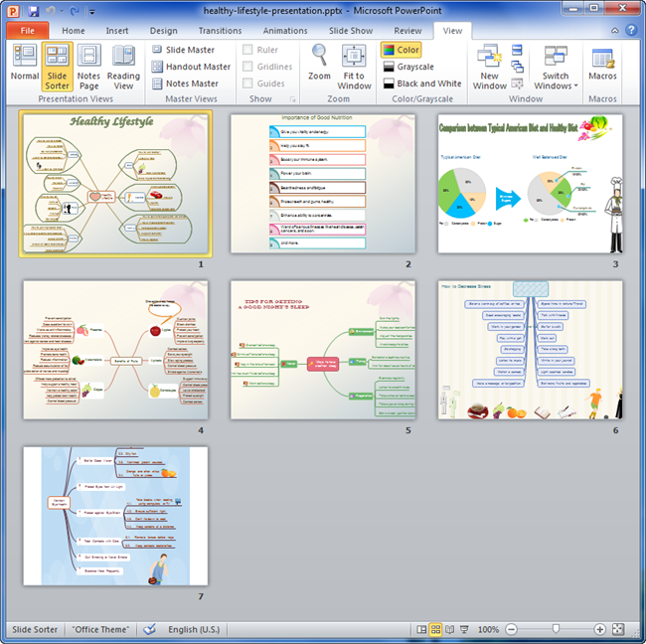The height and width of the screenshot is (644, 646).
Task: Click the English (U.S.) language button
Action: [194, 629]
